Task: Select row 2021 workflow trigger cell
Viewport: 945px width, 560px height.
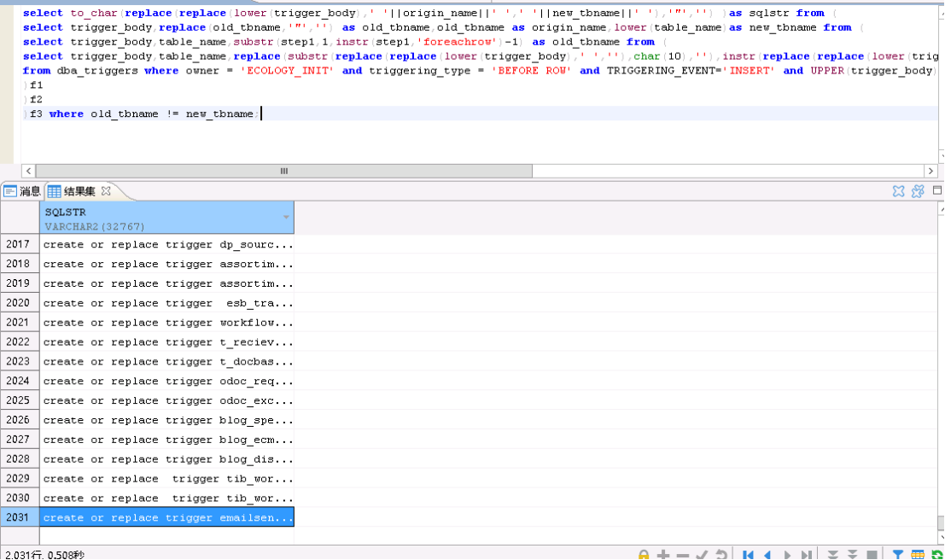Action: tap(167, 323)
